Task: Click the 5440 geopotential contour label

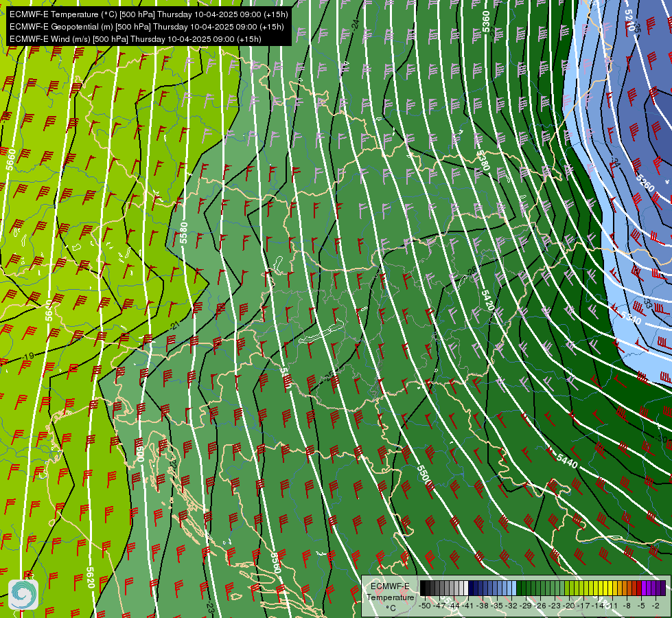Action: pyautogui.click(x=567, y=461)
